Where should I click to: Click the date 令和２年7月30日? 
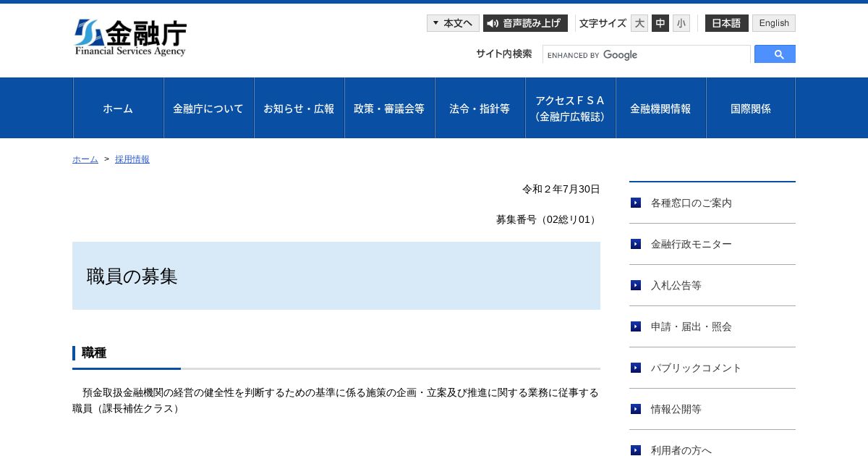click(561, 189)
